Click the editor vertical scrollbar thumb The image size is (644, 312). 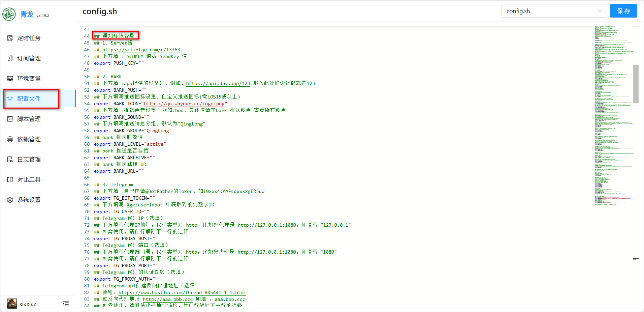click(636, 84)
